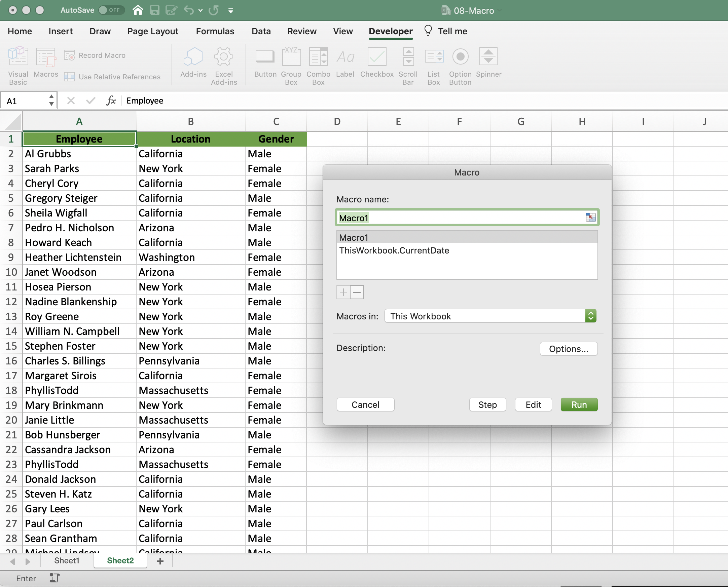Click the Home icon in title bar

coord(137,10)
